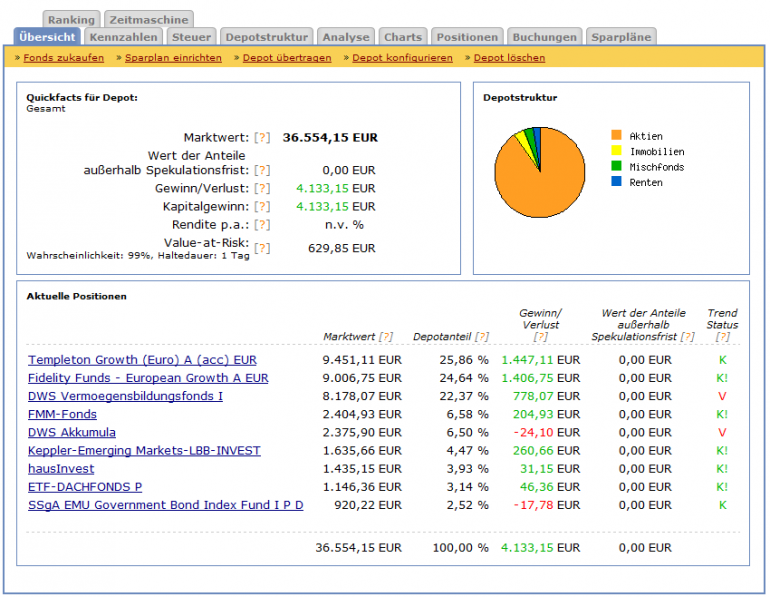
Task: Click the help [?] icon beside Gewinn/Verlust quickfact
Action: click(x=262, y=188)
